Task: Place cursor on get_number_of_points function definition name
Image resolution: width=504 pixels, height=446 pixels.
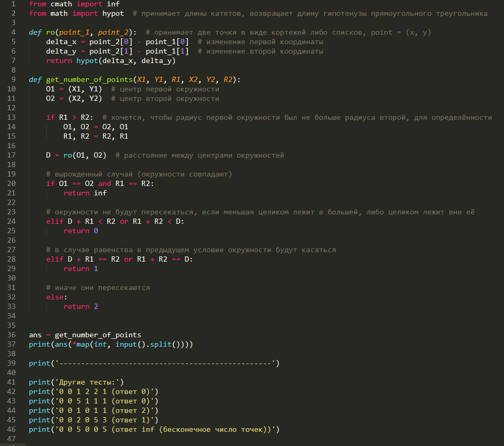Action: pyautogui.click(x=89, y=80)
